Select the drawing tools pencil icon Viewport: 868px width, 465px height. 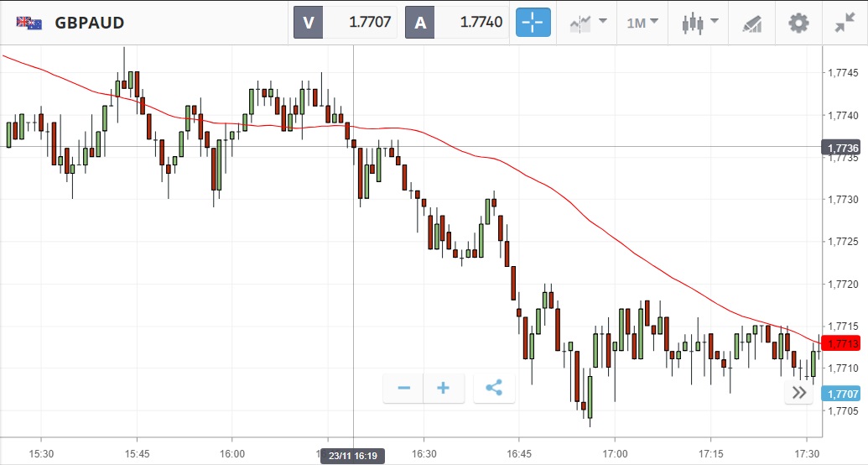coord(751,24)
